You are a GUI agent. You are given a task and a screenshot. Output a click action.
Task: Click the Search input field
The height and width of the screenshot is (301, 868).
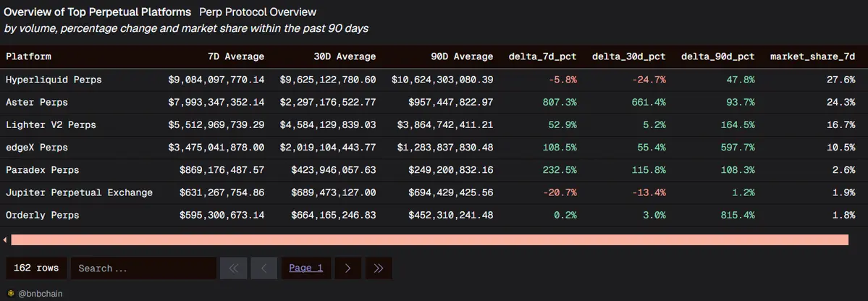(x=143, y=268)
